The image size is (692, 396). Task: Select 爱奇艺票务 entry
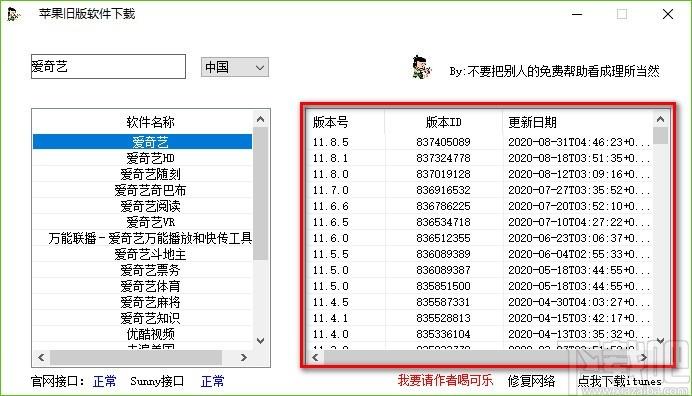(x=142, y=270)
